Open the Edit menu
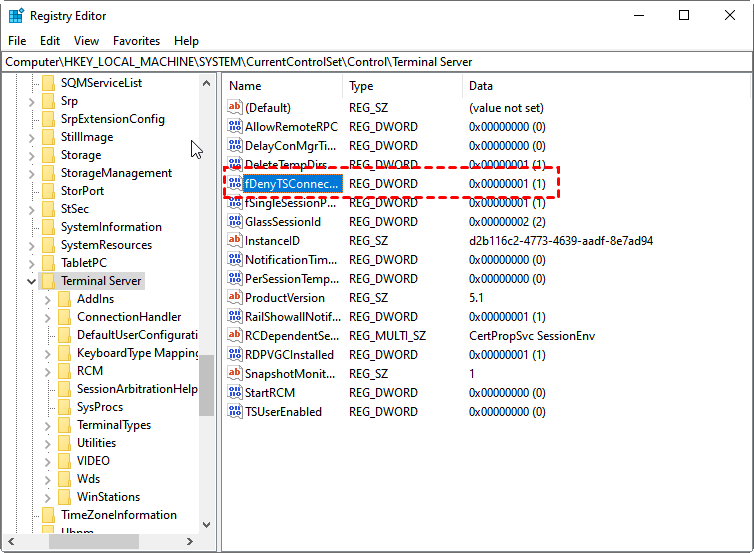754x553 pixels. click(x=50, y=41)
